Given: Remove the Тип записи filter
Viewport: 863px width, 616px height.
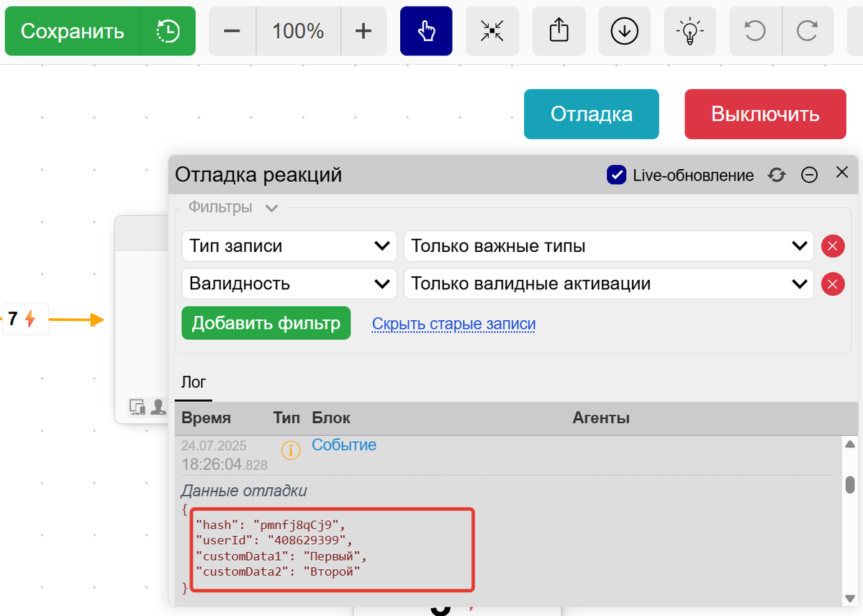Looking at the screenshot, I should tap(833, 246).
